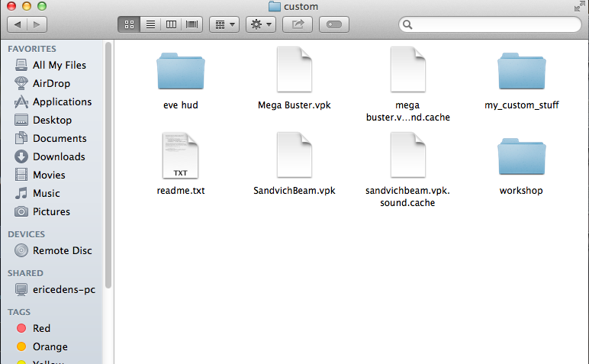
Task: Switch to list view
Action: pos(150,24)
